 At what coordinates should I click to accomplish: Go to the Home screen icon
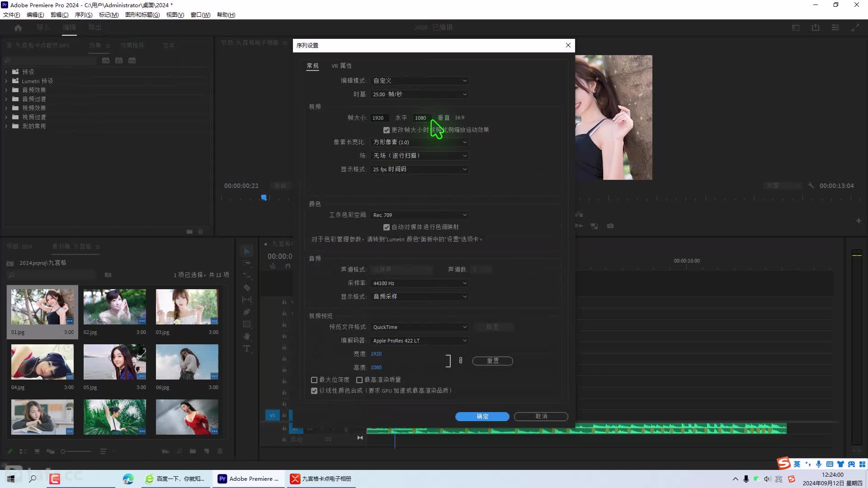point(18,28)
